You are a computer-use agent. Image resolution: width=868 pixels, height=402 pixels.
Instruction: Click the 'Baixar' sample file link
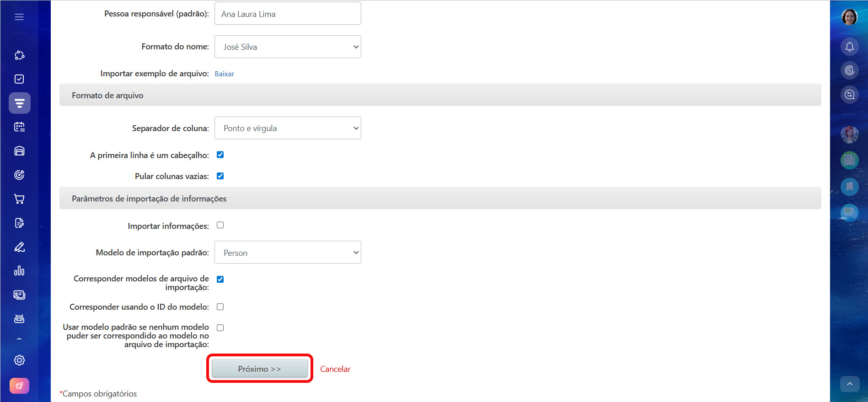pyautogui.click(x=224, y=74)
